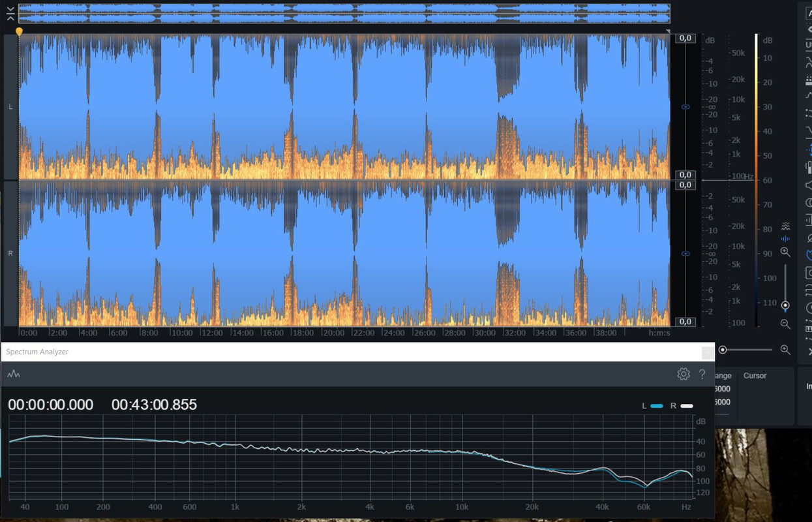Click the Cursor label in info panel
812x522 pixels.
click(x=755, y=376)
